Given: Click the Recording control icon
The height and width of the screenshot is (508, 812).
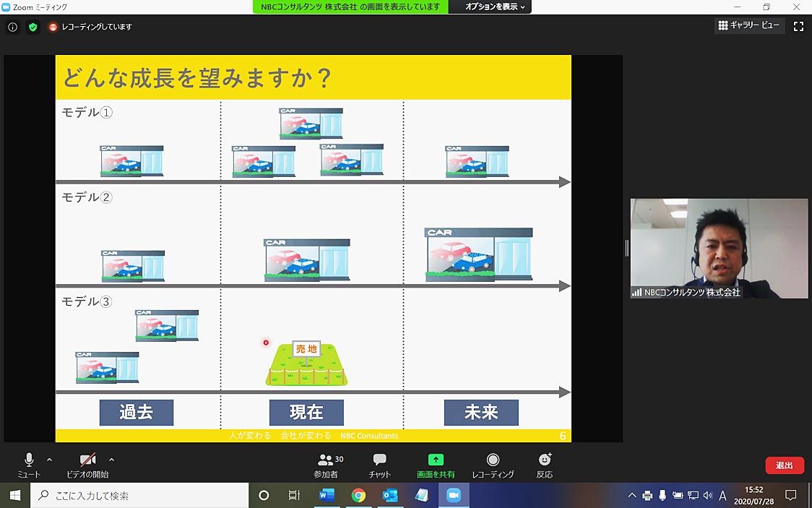Looking at the screenshot, I should click(493, 460).
